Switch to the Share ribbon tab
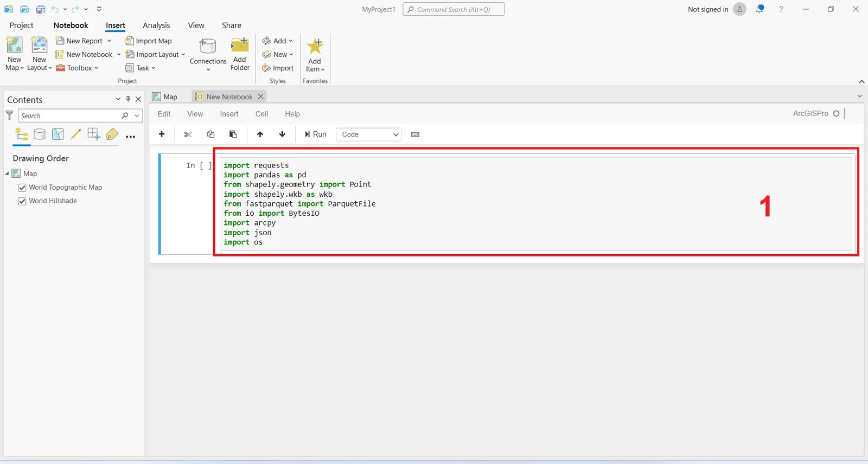Image resolution: width=868 pixels, height=464 pixels. [x=232, y=25]
